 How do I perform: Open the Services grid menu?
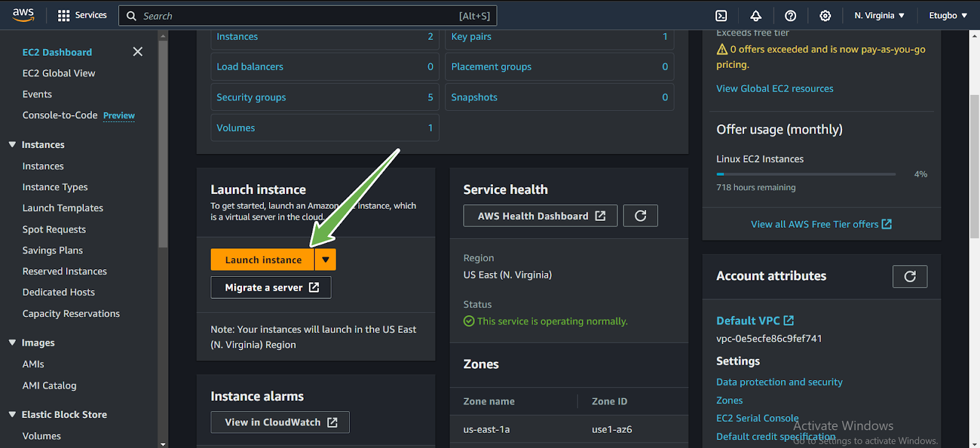point(81,15)
